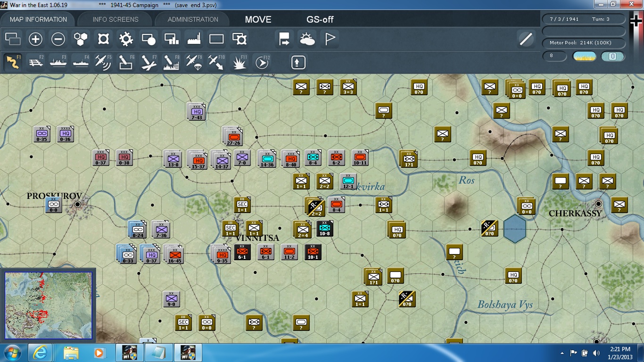Open the ADMINISTRATION tab
This screenshot has width=644, height=362.
(193, 19)
